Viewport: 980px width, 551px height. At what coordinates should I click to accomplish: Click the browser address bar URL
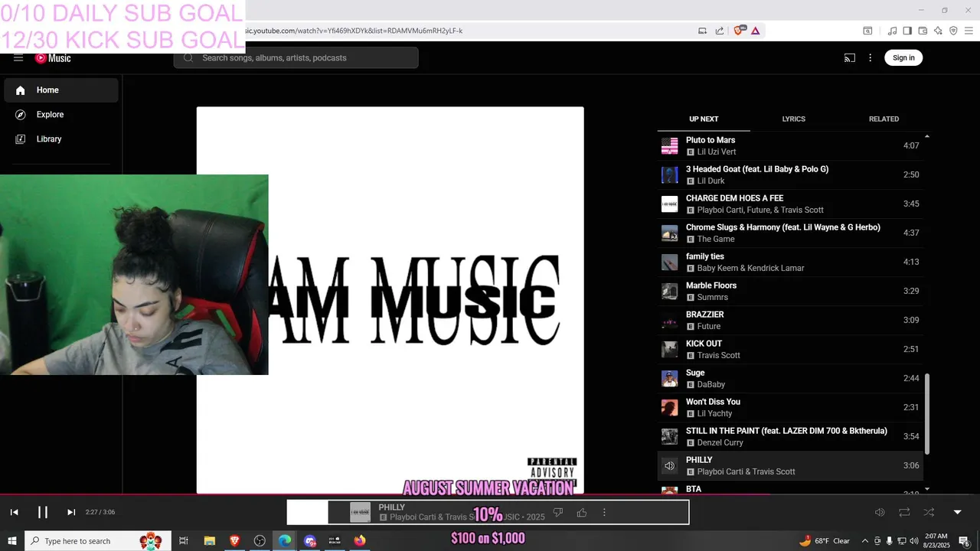point(354,31)
